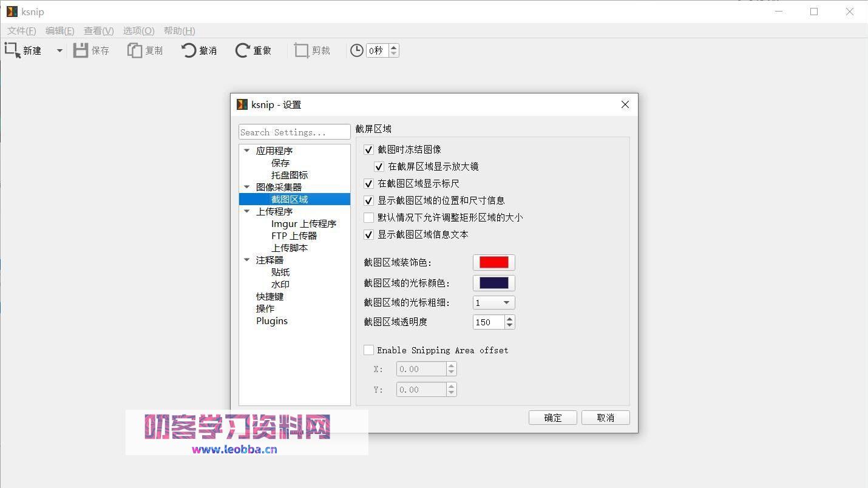Click the ksnip logo in the dialog titlebar
Screen dimensions: 868x488
242,104
